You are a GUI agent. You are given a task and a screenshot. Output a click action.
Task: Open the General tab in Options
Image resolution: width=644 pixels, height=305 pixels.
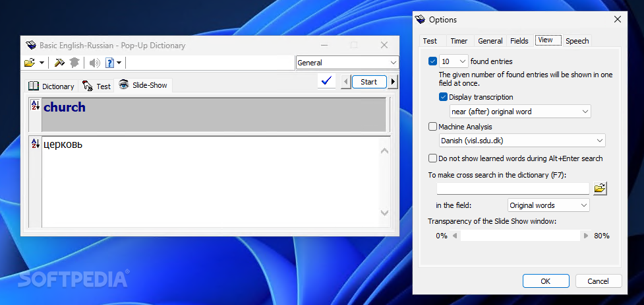pos(490,41)
